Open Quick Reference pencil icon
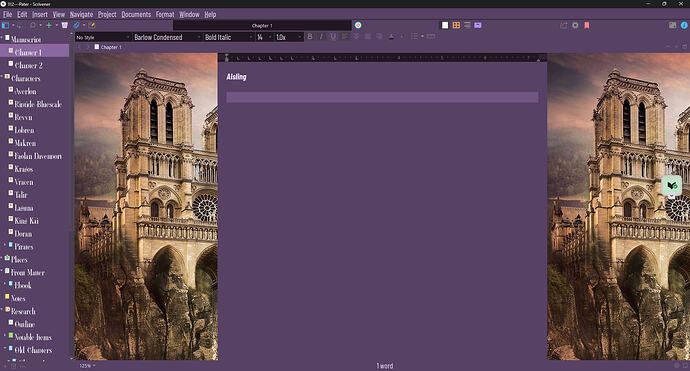690x371 pixels. pyautogui.click(x=92, y=26)
